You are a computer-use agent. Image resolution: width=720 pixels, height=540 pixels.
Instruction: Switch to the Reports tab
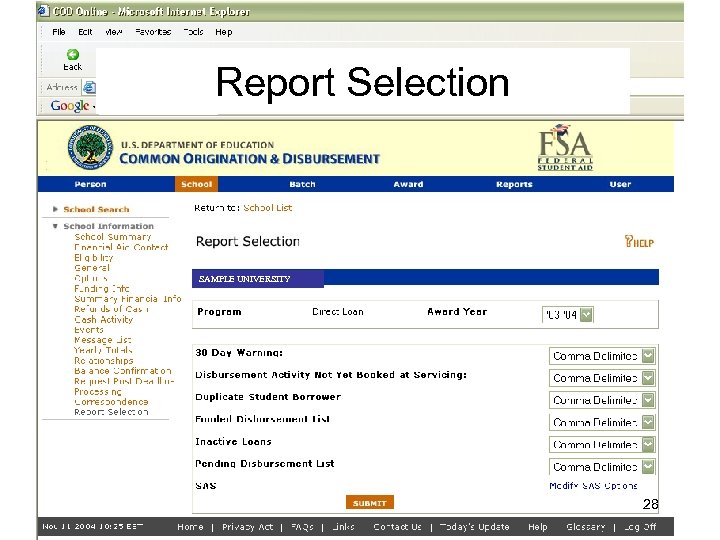pyautogui.click(x=514, y=184)
